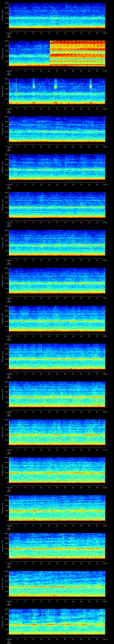This screenshot has width=114, height=644.
Task: Click the 31:00 end time label
Action: pos(105,71)
